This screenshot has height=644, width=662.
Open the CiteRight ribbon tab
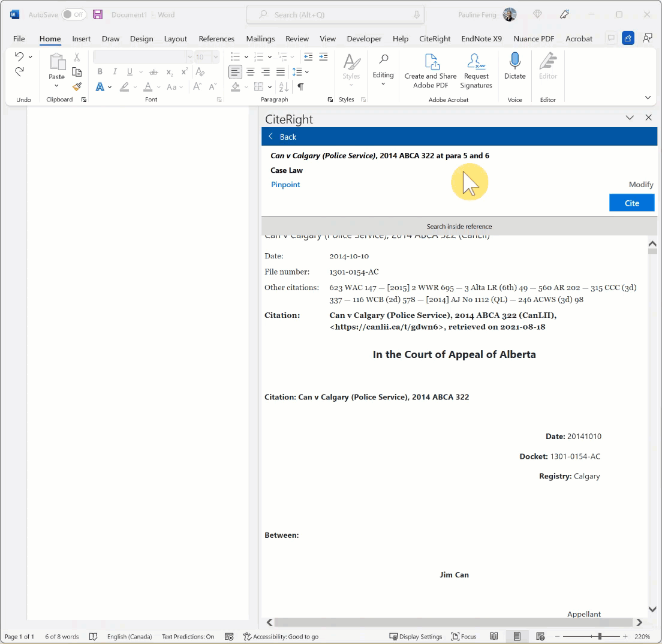(x=435, y=38)
